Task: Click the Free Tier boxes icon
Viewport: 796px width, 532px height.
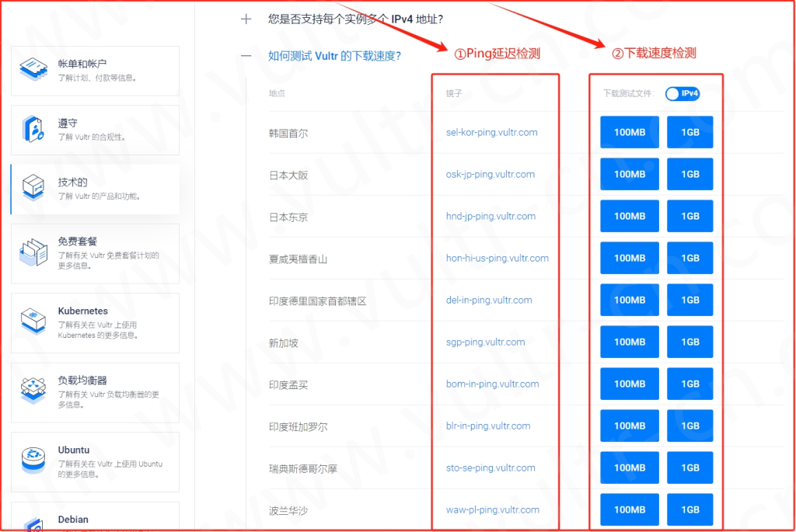Action: (x=33, y=252)
